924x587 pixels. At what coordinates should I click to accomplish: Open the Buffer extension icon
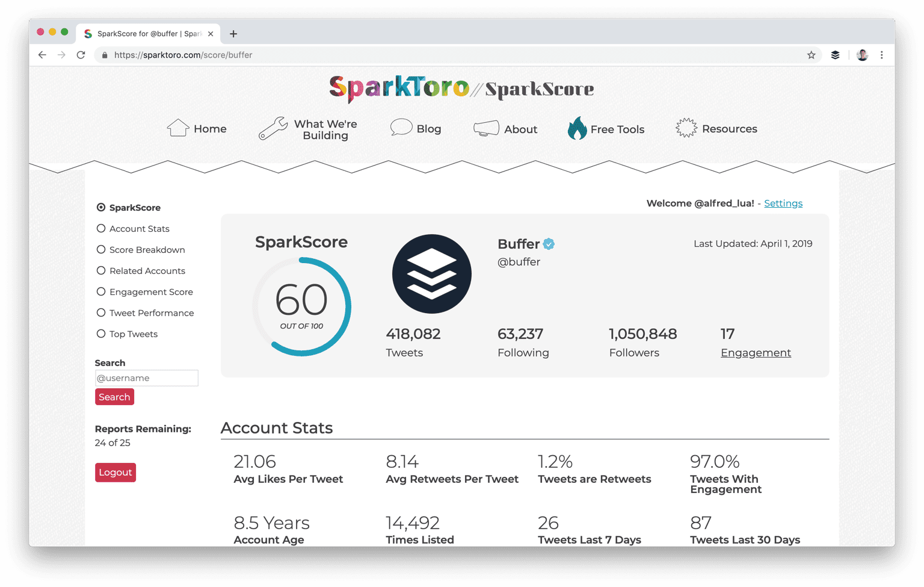point(835,55)
